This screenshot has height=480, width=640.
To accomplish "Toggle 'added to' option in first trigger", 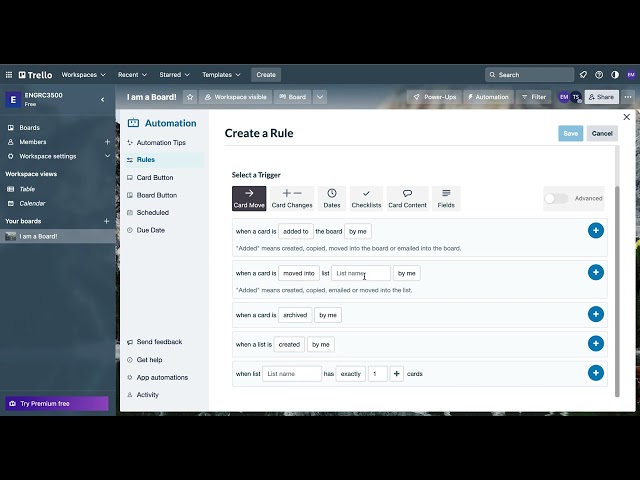I will click(x=296, y=231).
